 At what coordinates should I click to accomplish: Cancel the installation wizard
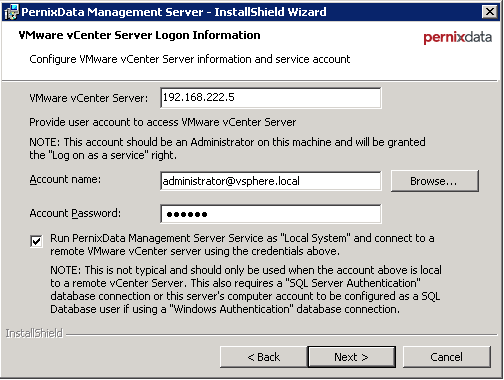coord(447,357)
